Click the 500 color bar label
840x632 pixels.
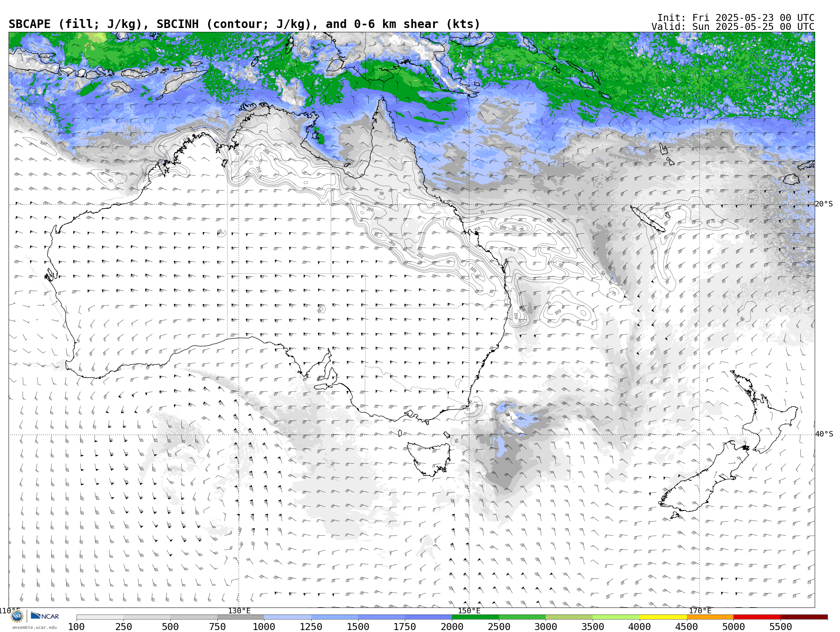pyautogui.click(x=170, y=627)
